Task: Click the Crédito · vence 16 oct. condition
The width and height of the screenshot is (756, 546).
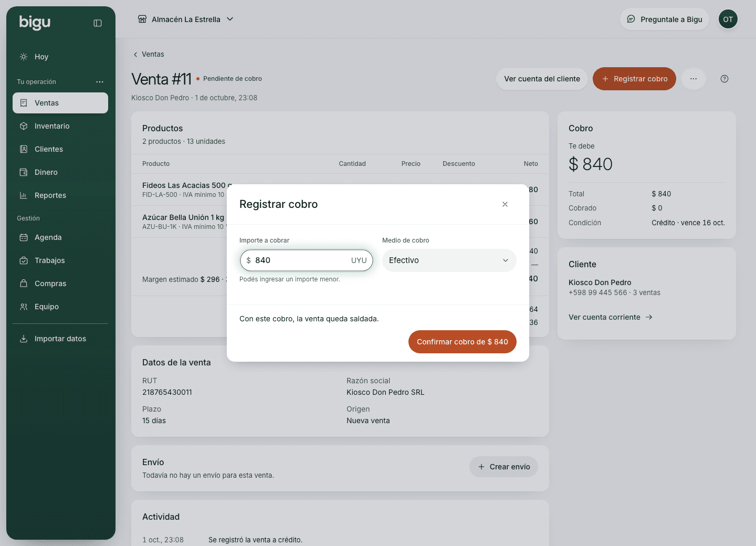Action: click(688, 223)
